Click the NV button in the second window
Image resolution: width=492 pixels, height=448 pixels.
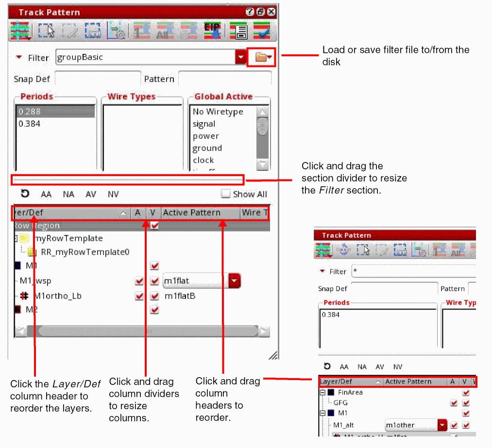coord(398,367)
